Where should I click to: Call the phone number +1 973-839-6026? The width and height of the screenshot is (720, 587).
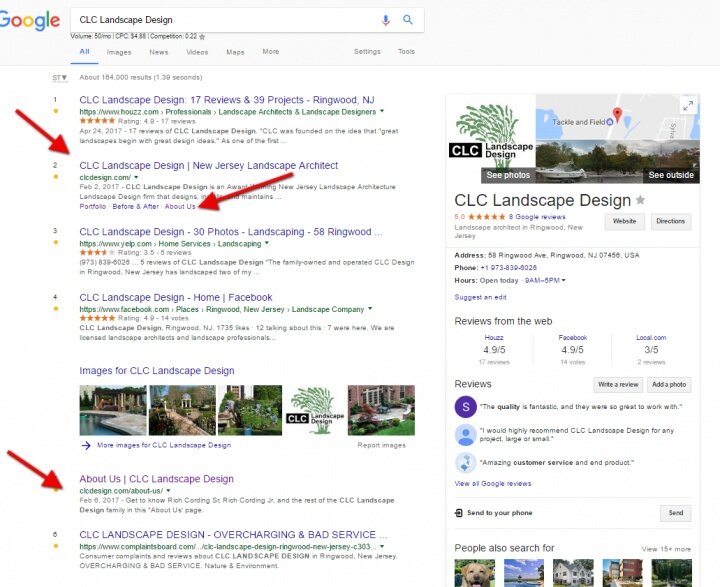point(508,267)
